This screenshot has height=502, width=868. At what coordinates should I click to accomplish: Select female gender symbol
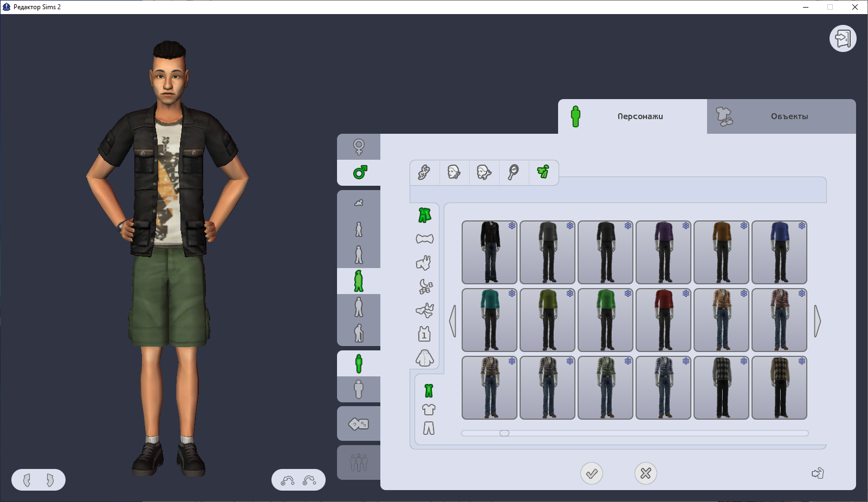359,147
